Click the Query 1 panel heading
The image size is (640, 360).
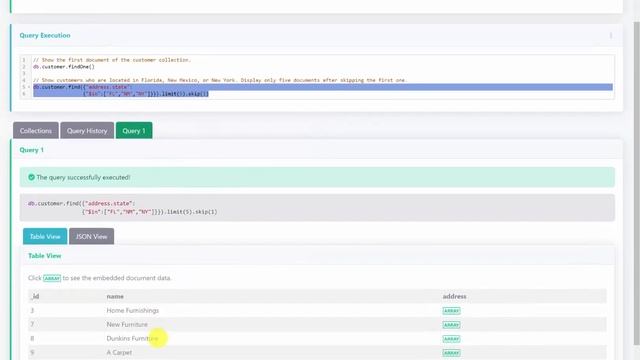[31, 150]
